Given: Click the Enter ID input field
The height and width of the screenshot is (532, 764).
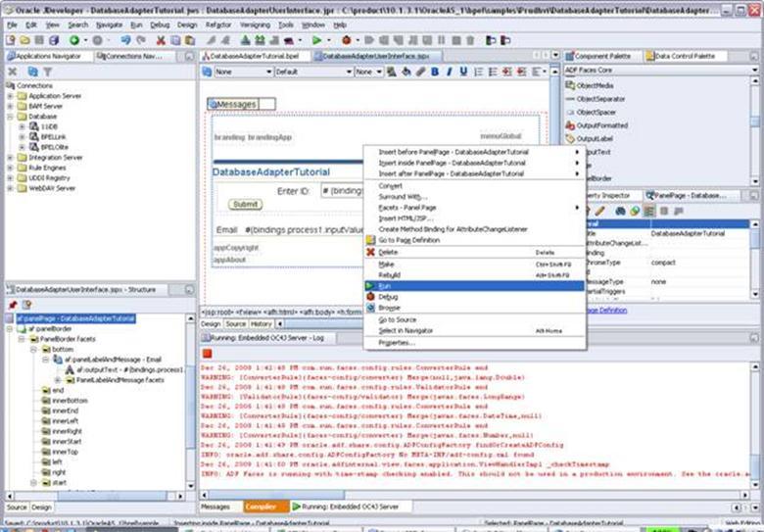Looking at the screenshot, I should (342, 191).
